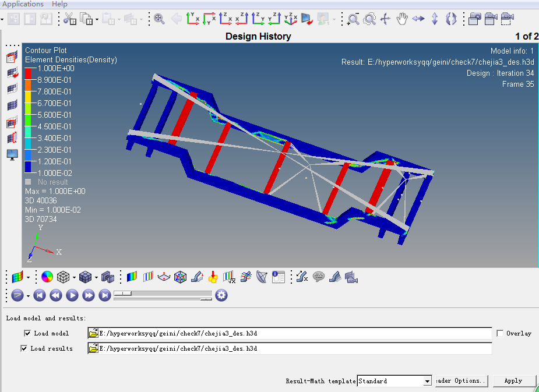
Task: Select the YZ front plane view icon
Action: coord(274,19)
